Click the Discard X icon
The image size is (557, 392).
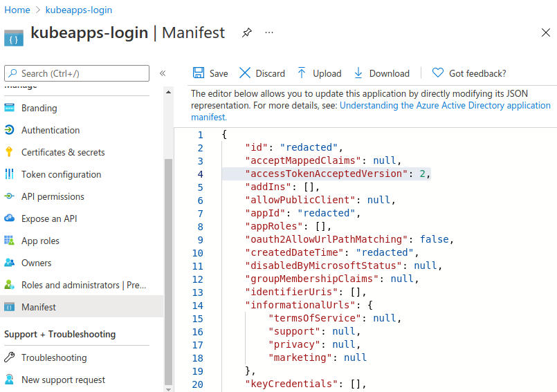[245, 73]
